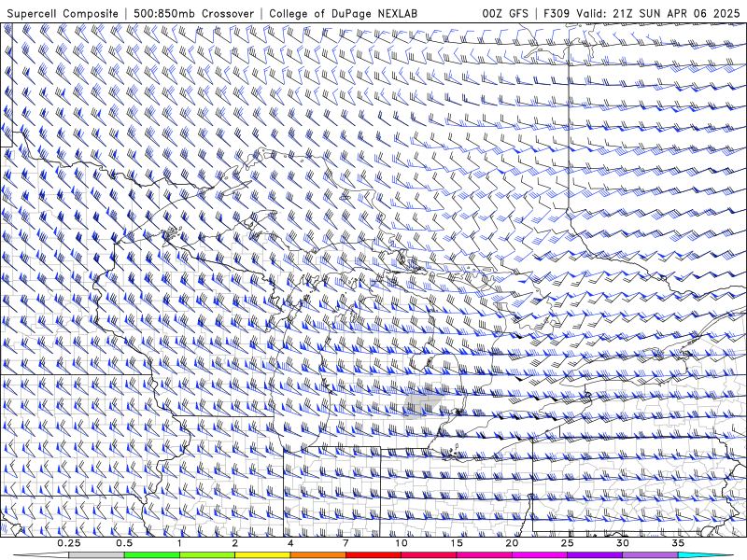Select the yellow 2–4 color bar segment
Screen dimensions: 747x560
262,555
